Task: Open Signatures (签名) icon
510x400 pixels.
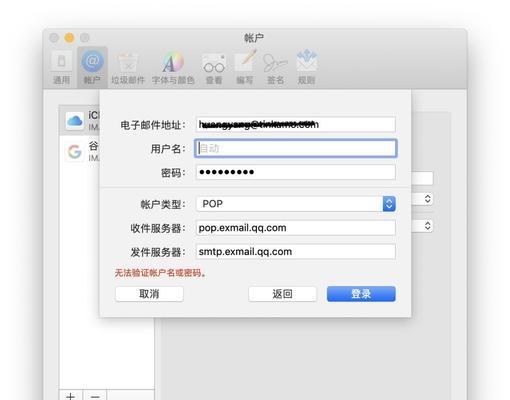Action: pos(275,67)
